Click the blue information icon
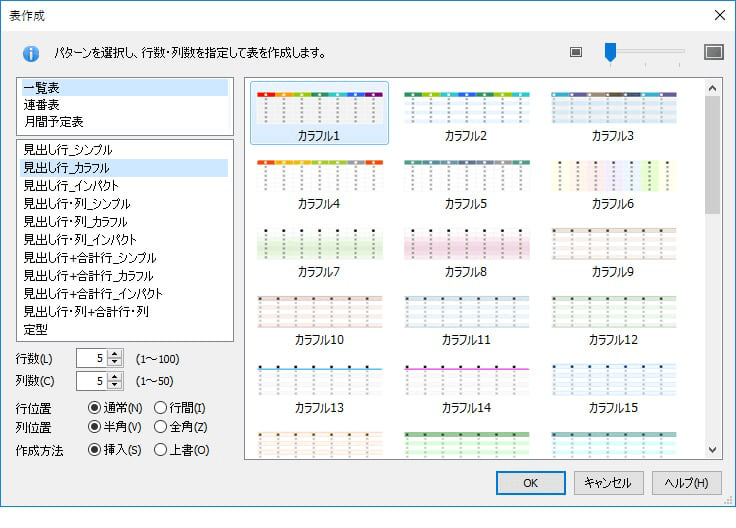Image resolution: width=736 pixels, height=528 pixels. (x=31, y=53)
